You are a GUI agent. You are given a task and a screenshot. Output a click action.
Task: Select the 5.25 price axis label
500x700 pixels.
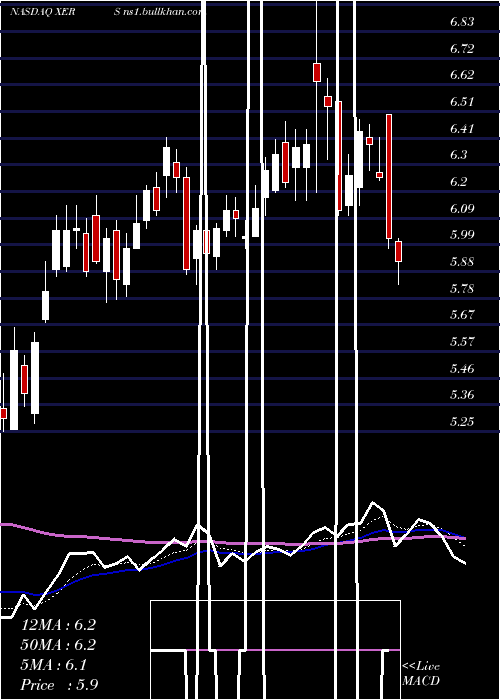click(462, 422)
